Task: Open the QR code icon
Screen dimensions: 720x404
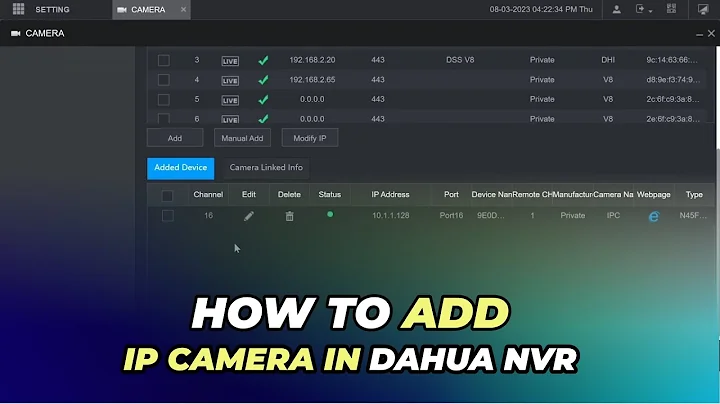Action: [x=671, y=9]
